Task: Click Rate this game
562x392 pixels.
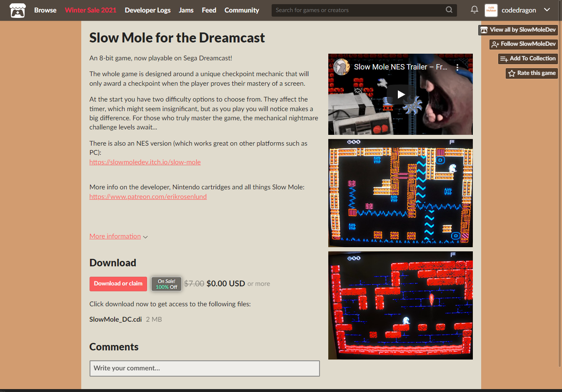Action: click(x=532, y=73)
